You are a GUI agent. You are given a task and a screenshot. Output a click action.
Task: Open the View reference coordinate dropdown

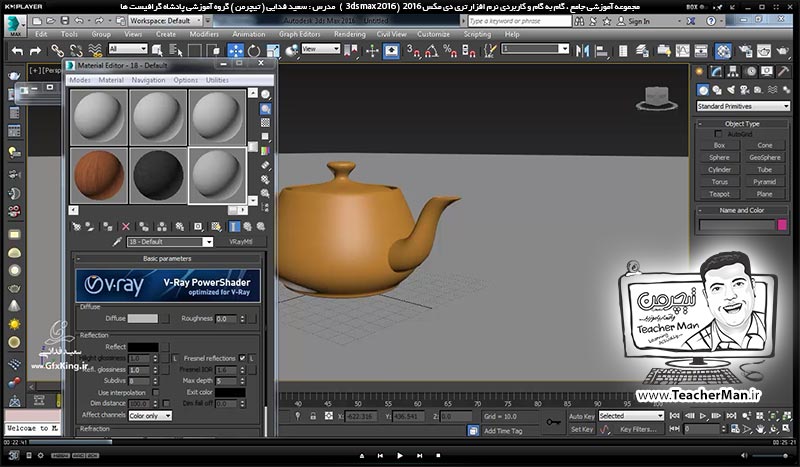click(320, 49)
